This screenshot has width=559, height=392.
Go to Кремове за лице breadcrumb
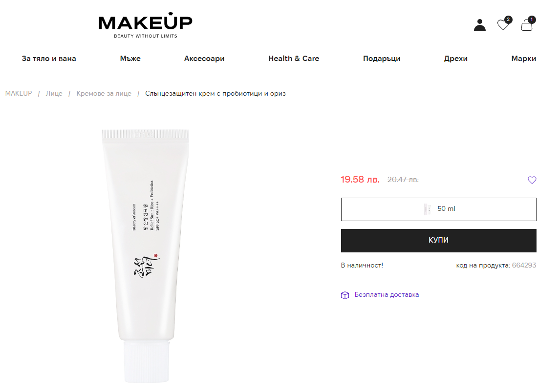[x=104, y=94]
